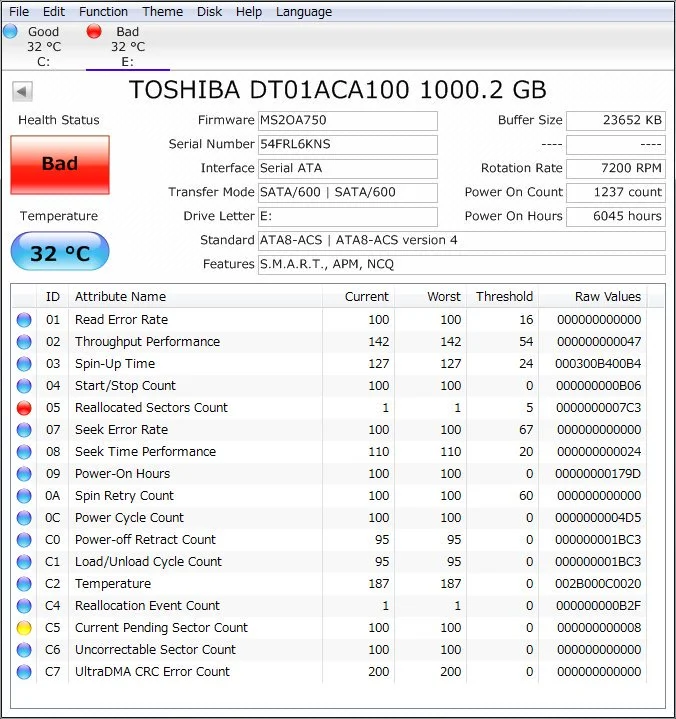Go to previous disk with left arrow
Viewport: 676px width, 719px height.
tap(22, 91)
